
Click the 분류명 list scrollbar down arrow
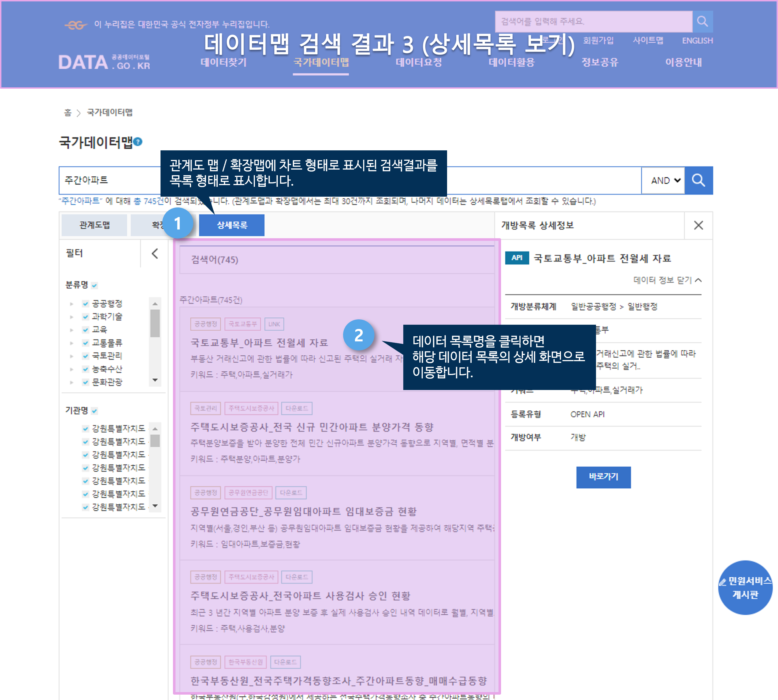tap(155, 380)
